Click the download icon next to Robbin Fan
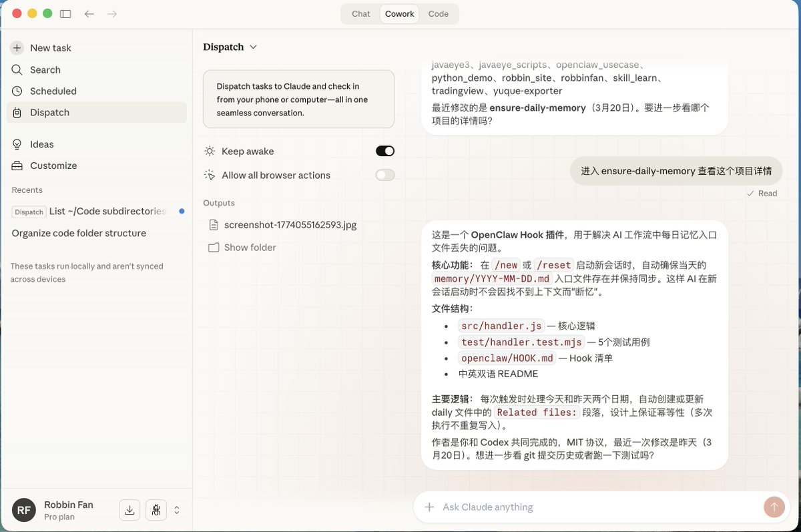Image resolution: width=801 pixels, height=532 pixels. point(129,509)
